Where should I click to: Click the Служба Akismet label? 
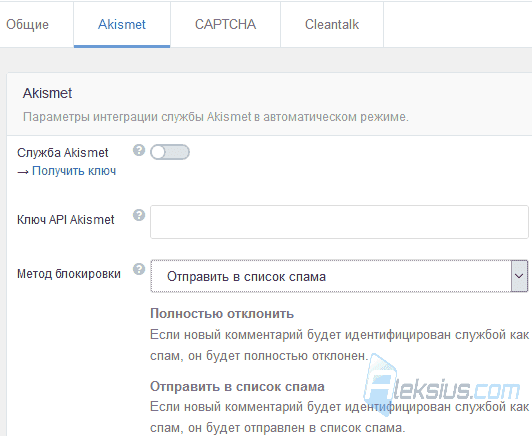pos(63,153)
